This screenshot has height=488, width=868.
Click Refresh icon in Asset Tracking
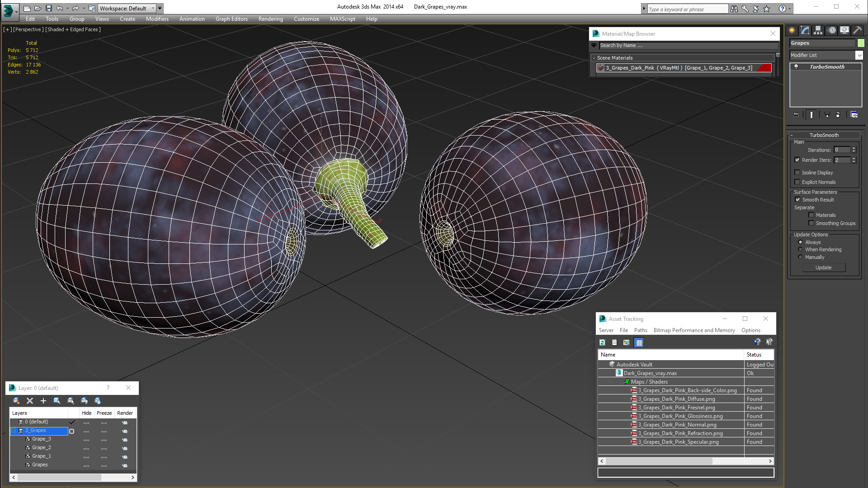pyautogui.click(x=602, y=343)
